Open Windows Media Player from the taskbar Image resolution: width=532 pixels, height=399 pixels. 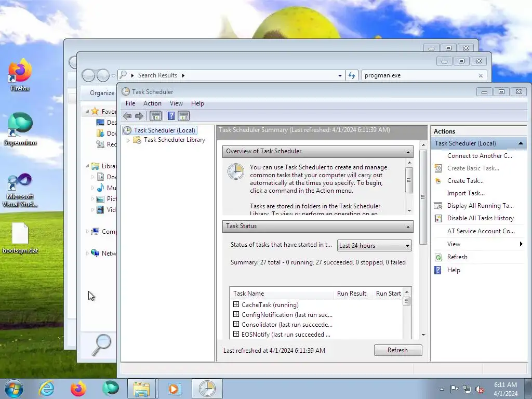[174, 389]
